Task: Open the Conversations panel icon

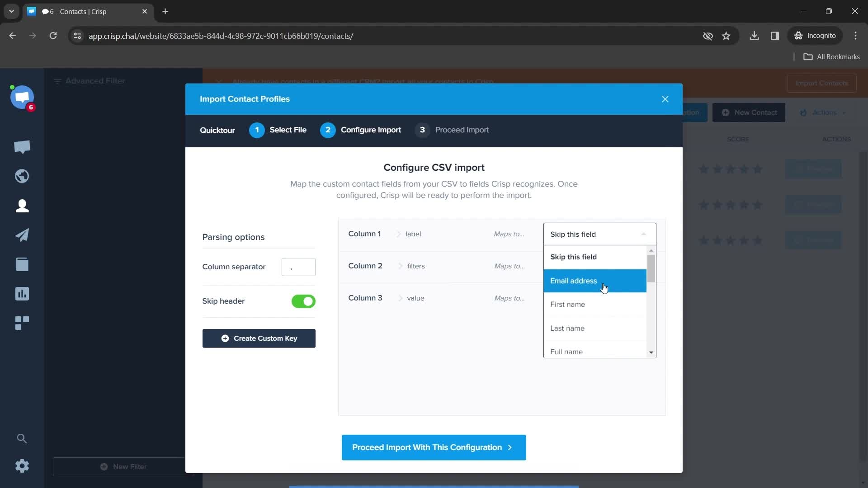Action: [x=22, y=147]
